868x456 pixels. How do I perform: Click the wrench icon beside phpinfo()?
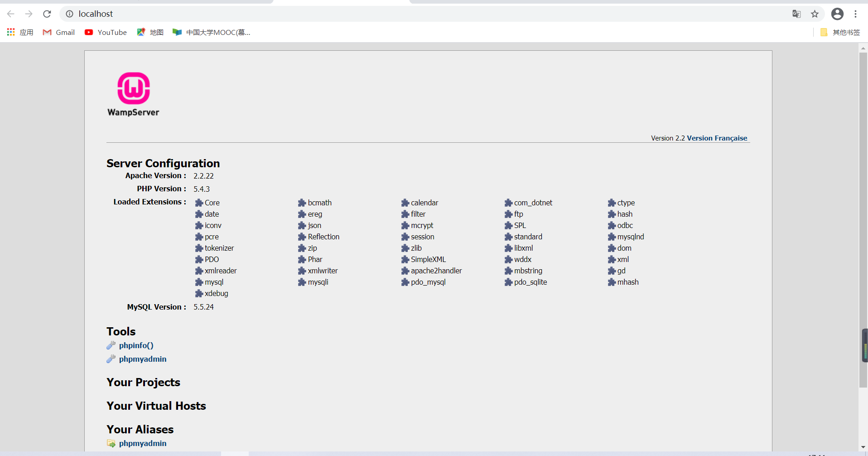point(111,345)
